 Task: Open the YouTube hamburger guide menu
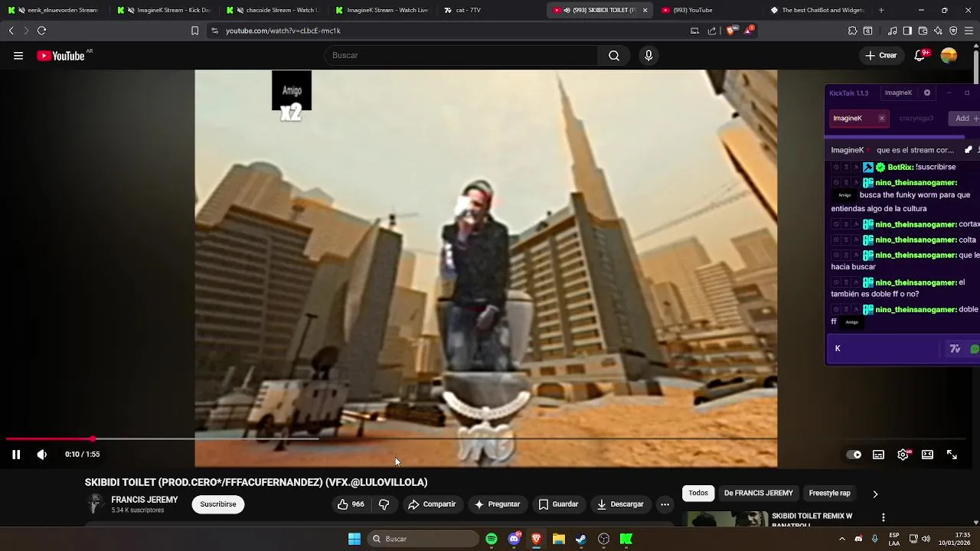(18, 55)
